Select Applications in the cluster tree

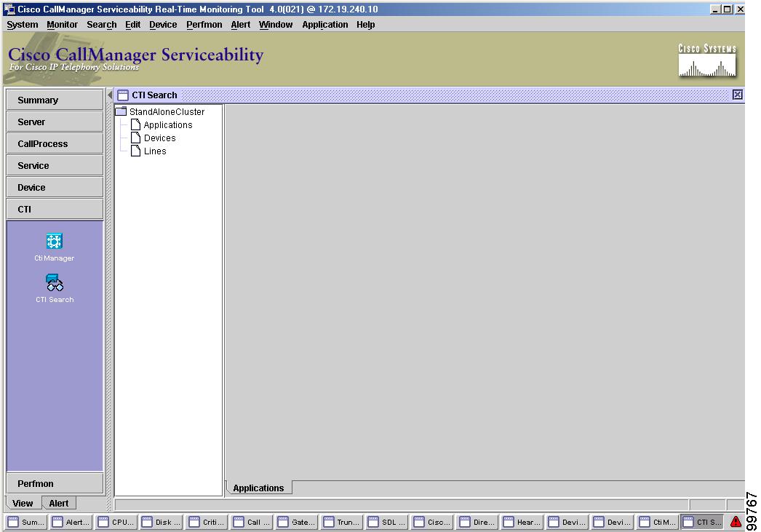[162, 124]
